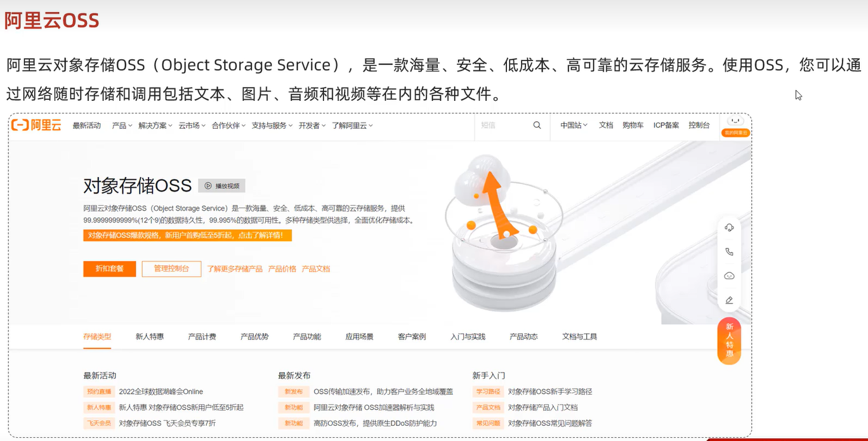Switch to the 产品计费 tab
Screen dimensions: 868x441
202,337
